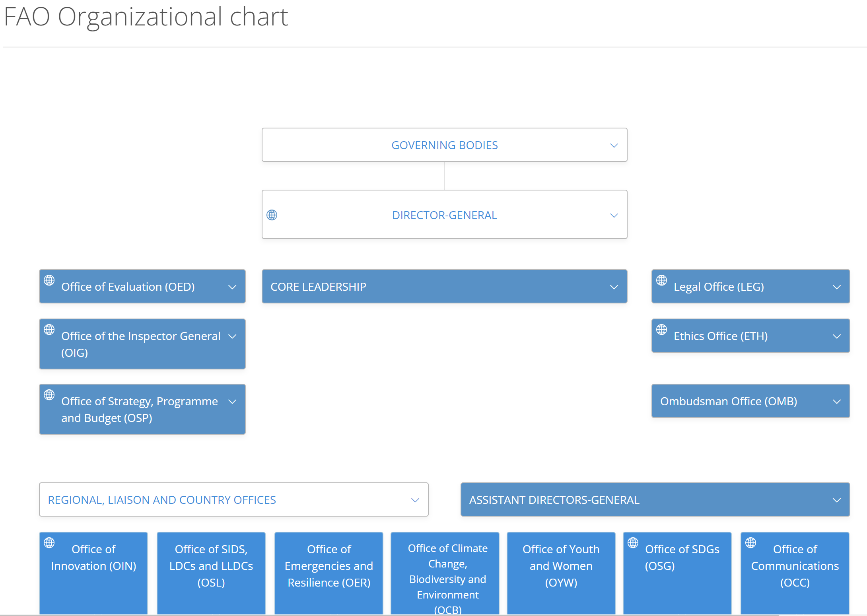Viewport: 867px width, 616px height.
Task: Expand the Ethics Office (ETH) chevron
Action: tap(837, 336)
